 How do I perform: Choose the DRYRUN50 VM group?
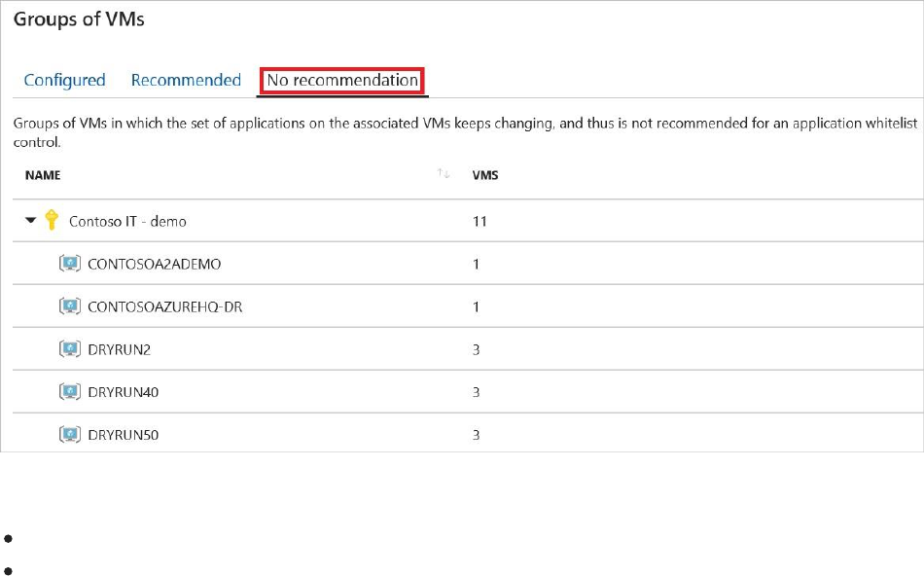124,435
